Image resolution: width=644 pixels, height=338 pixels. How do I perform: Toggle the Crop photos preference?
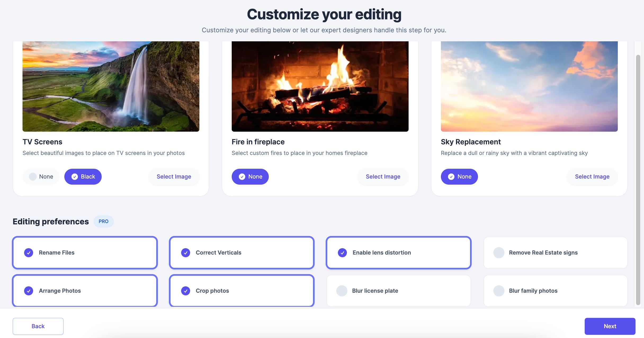[242, 291]
